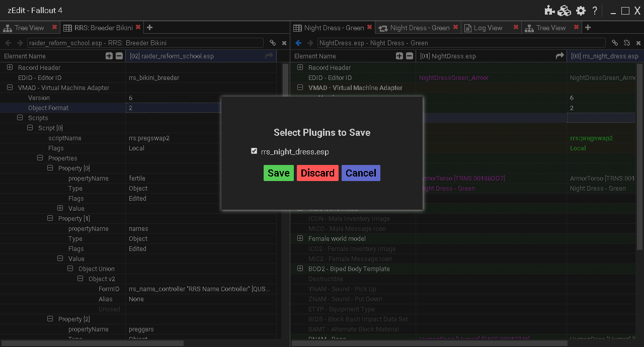
Task: Click the [03] rrs_night_dress.esp column header
Action: coord(605,56)
